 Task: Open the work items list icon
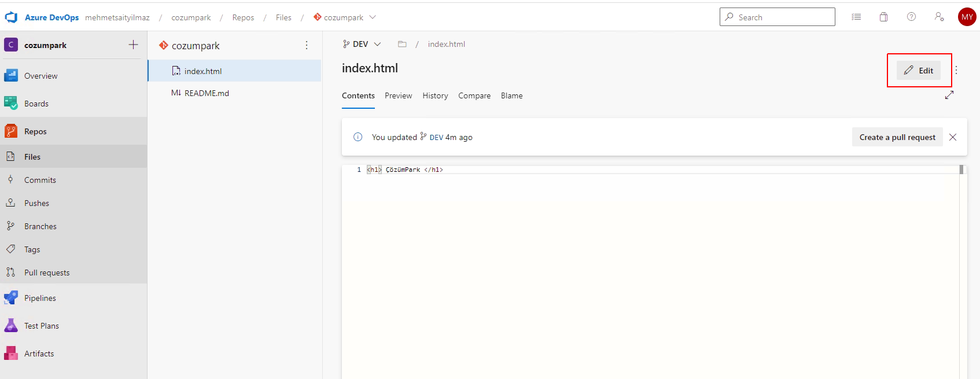point(856,17)
